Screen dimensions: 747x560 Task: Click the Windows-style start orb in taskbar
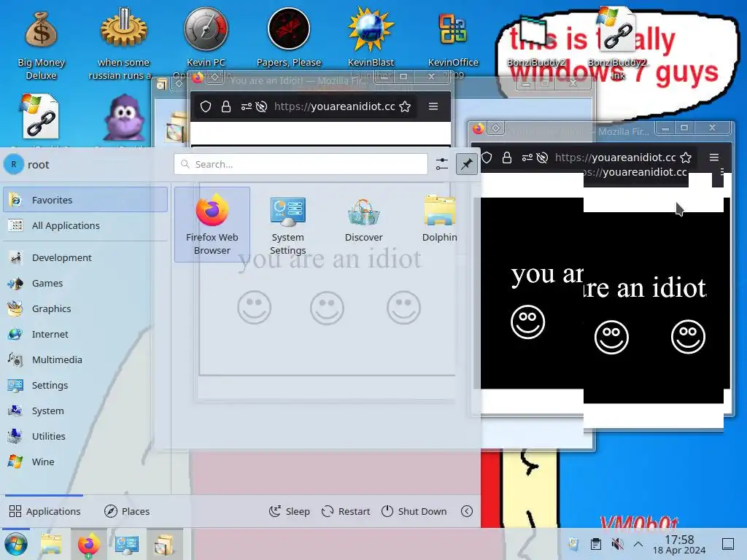pos(16,544)
